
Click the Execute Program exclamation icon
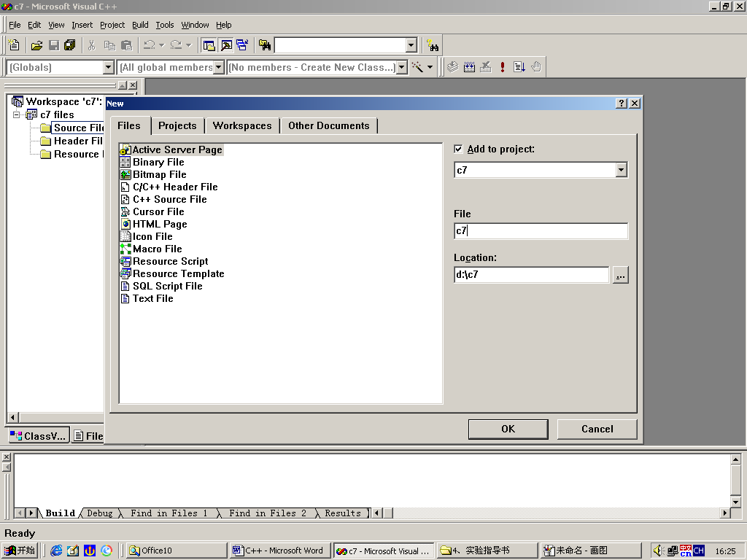(503, 67)
